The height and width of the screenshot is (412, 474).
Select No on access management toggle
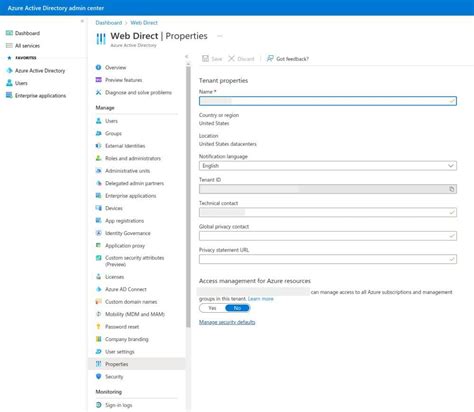click(237, 308)
